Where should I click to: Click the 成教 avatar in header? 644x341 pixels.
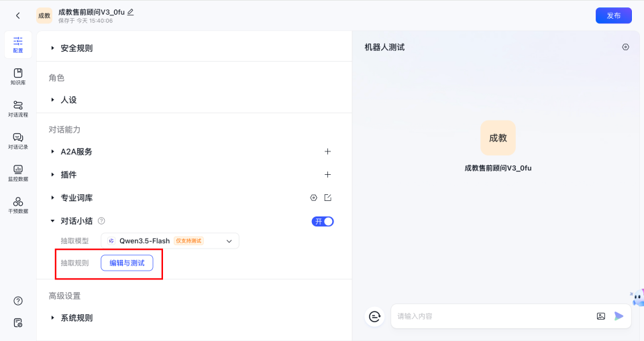coord(44,15)
